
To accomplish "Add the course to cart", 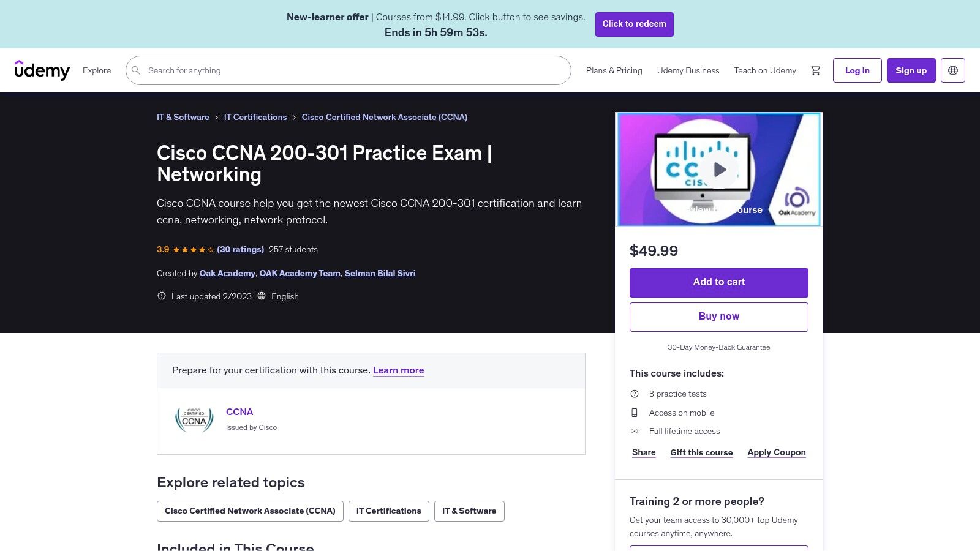I will 718,282.
